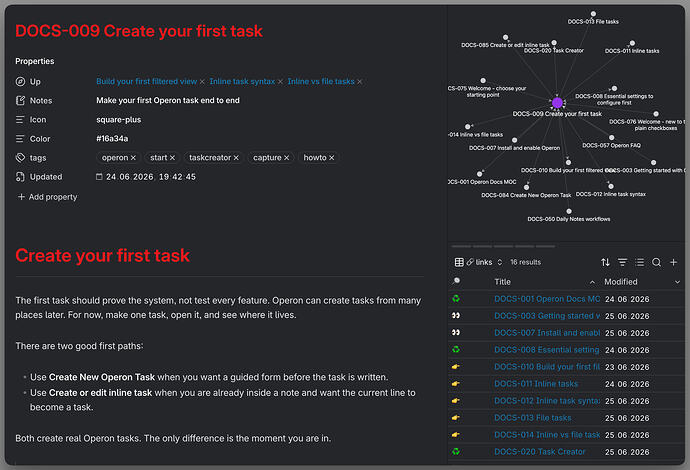Click the pointing hand icon for DOCS-011
This screenshot has height=470, width=690.
tap(455, 384)
